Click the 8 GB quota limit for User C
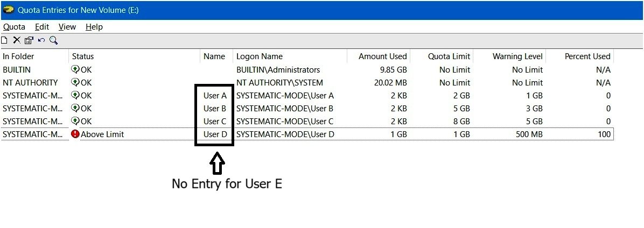The width and height of the screenshot is (644, 228). (x=460, y=122)
